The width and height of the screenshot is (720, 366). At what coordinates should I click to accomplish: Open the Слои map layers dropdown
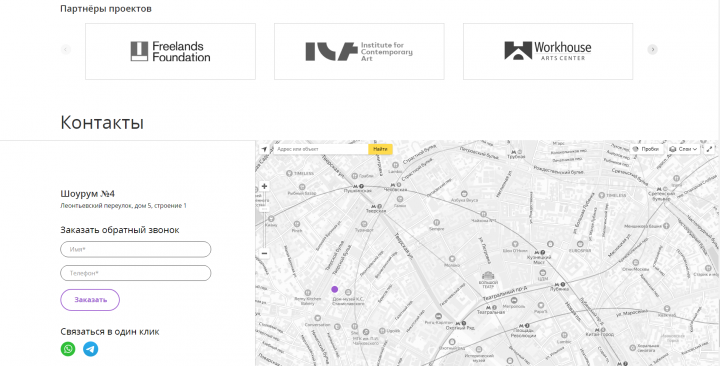click(x=683, y=149)
